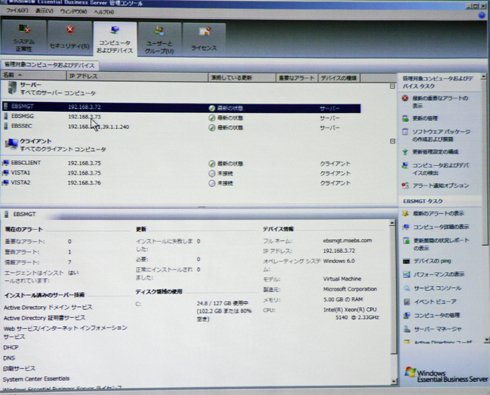This screenshot has width=490, height=395.
Task: Open the サービス コンソール task
Action: tap(433, 288)
